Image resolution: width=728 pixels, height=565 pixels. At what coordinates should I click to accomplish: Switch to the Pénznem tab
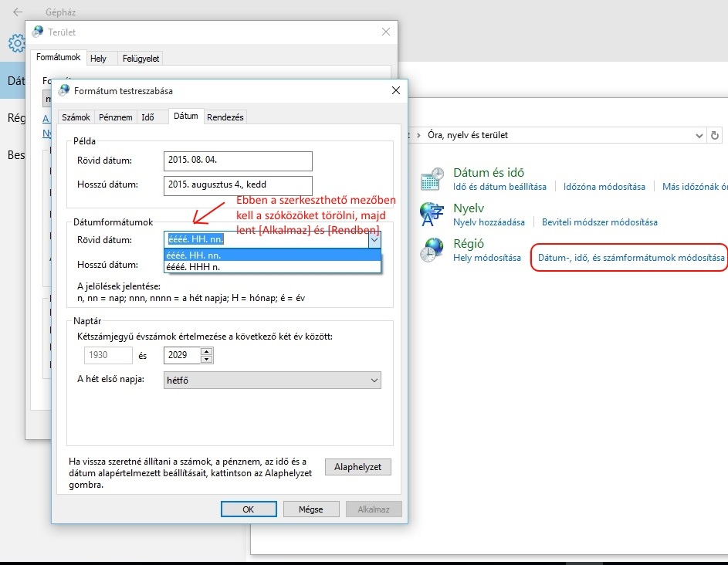[115, 117]
